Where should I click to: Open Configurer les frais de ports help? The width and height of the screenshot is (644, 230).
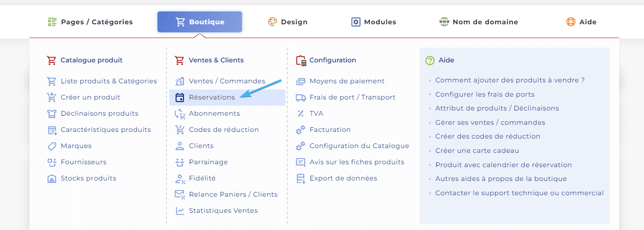point(485,94)
